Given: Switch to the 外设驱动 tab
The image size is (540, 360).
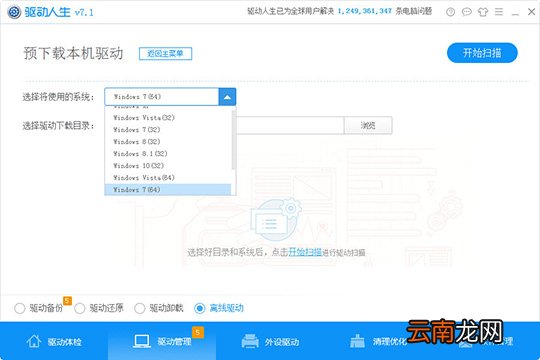Looking at the screenshot, I should (270, 341).
